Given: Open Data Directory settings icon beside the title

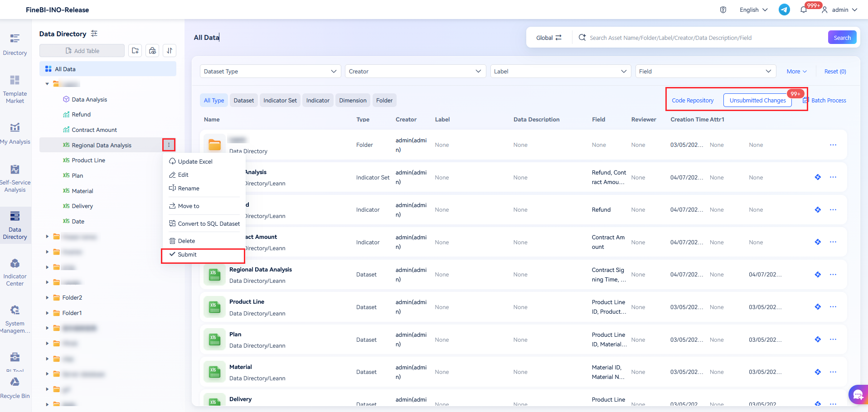Looking at the screenshot, I should 94,34.
